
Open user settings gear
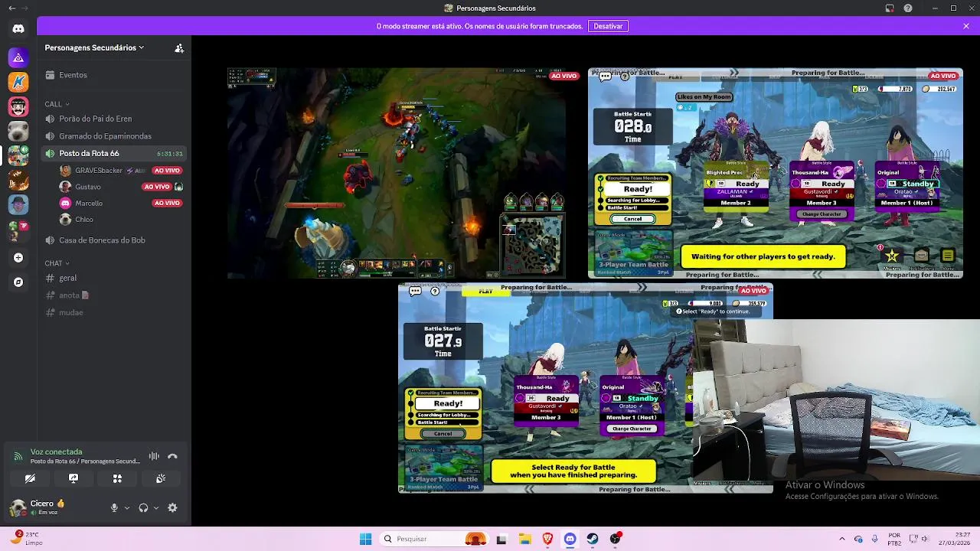[172, 507]
